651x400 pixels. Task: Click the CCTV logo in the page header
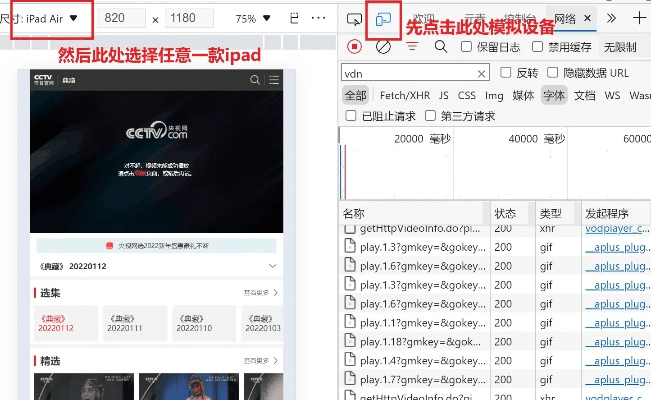point(44,80)
